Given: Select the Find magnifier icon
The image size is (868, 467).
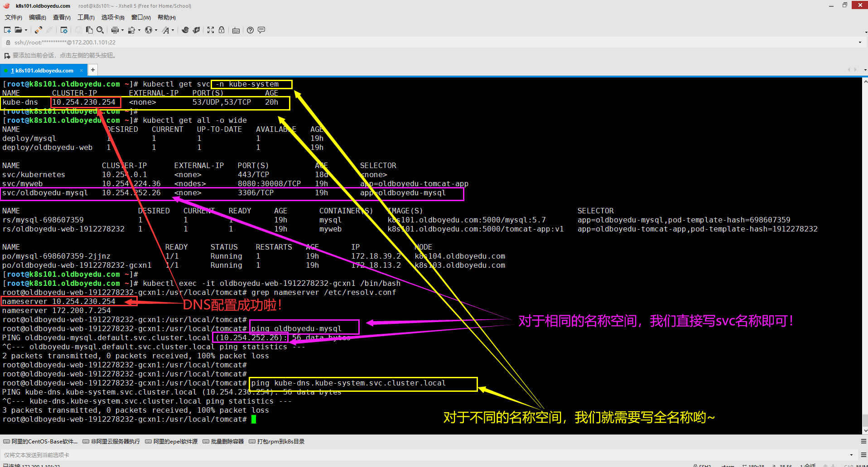Looking at the screenshot, I should pyautogui.click(x=100, y=30).
